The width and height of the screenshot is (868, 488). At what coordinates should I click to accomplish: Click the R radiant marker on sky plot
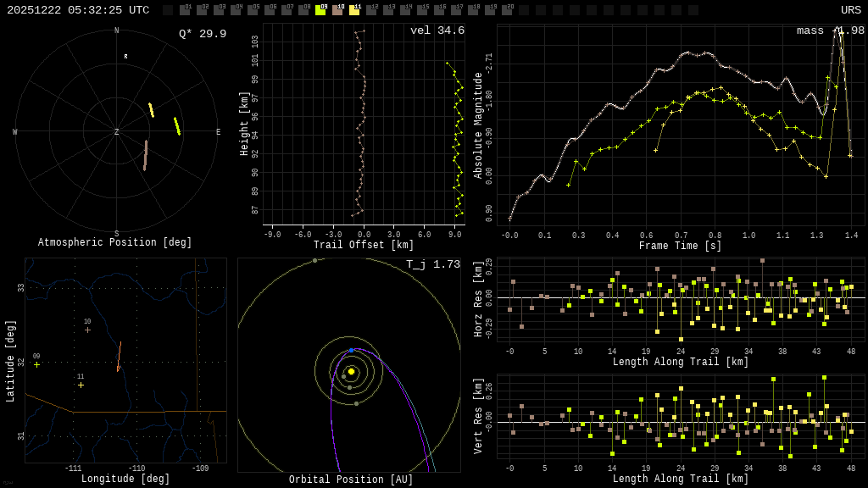tap(125, 57)
